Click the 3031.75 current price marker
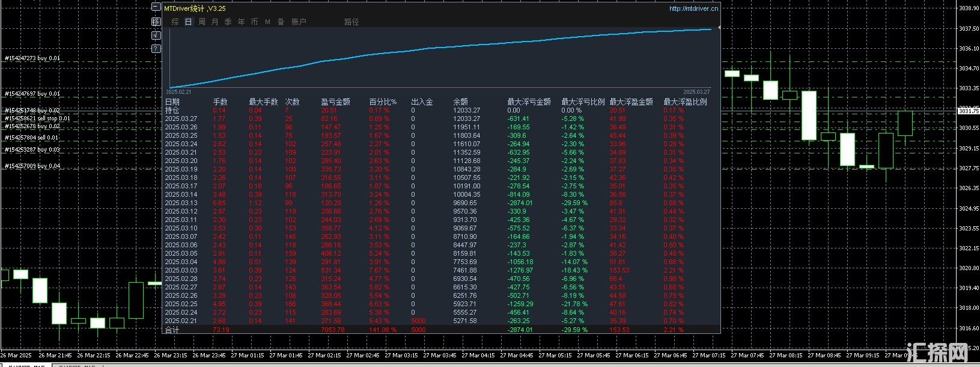980x367 pixels. pyautogui.click(x=967, y=111)
